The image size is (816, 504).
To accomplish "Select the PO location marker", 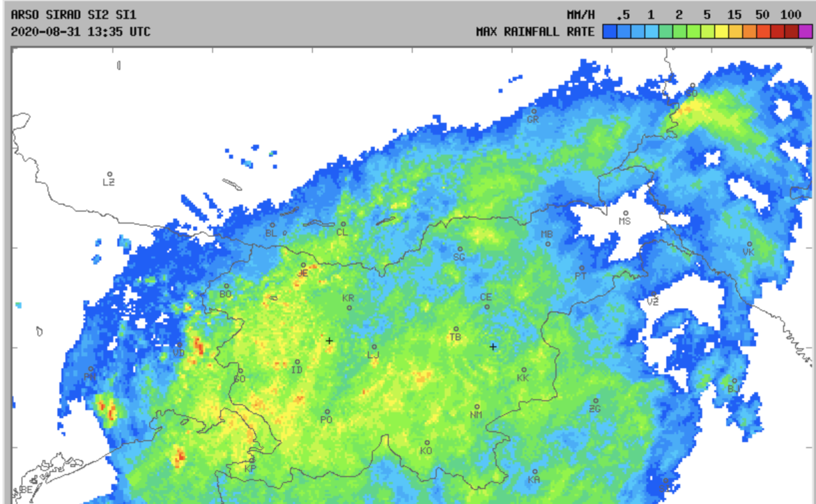I will click(327, 412).
